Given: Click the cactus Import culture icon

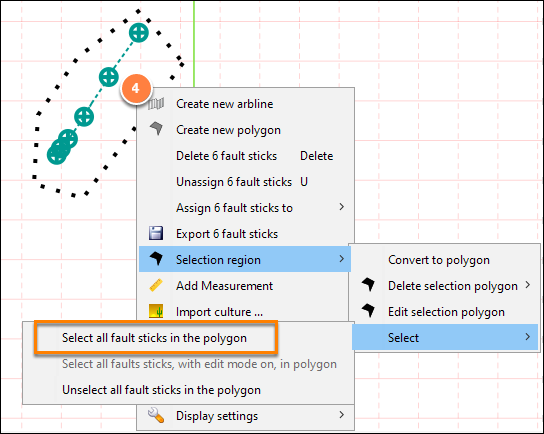Looking at the screenshot, I should (156, 311).
